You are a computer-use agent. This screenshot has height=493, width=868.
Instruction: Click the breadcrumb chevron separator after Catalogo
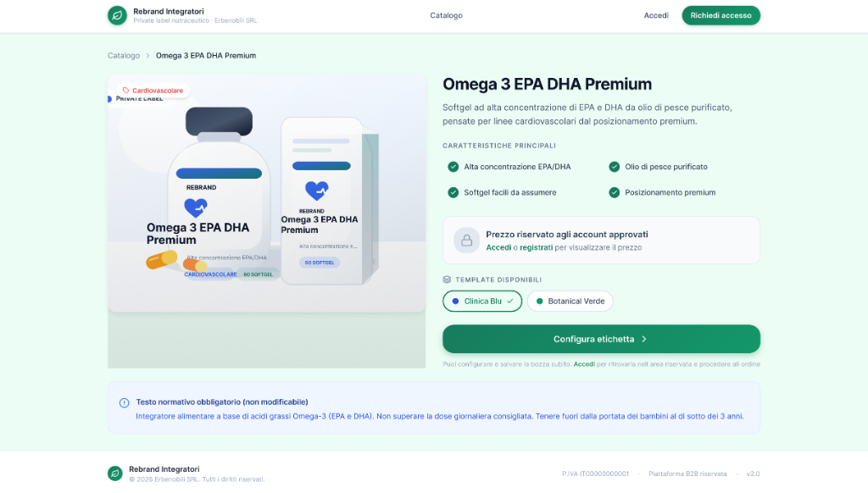tap(147, 56)
